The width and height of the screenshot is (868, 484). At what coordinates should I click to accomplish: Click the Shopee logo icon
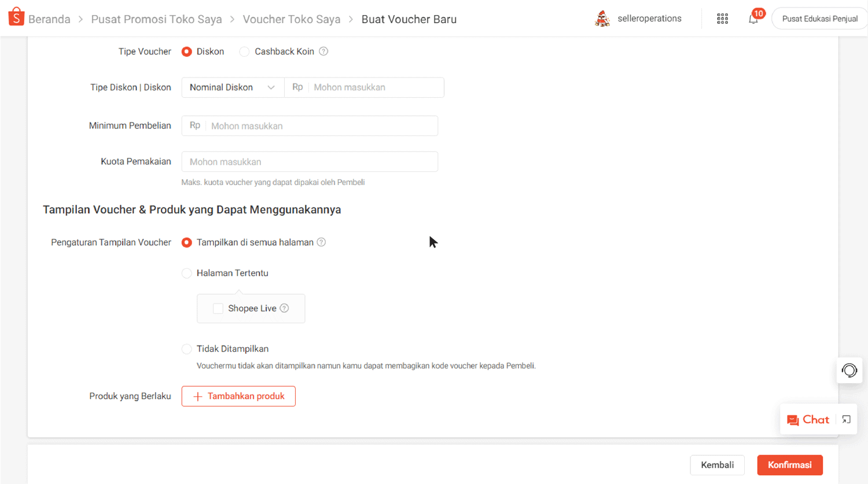point(16,17)
